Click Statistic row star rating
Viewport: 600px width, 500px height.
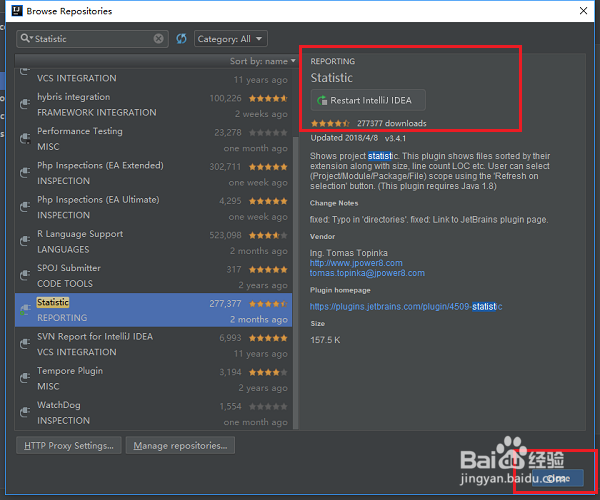coord(268,304)
